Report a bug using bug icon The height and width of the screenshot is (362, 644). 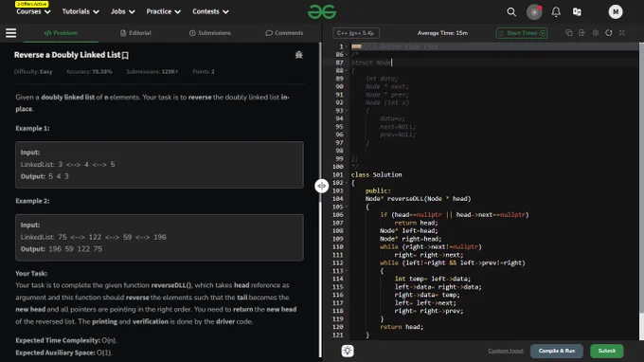tap(298, 55)
